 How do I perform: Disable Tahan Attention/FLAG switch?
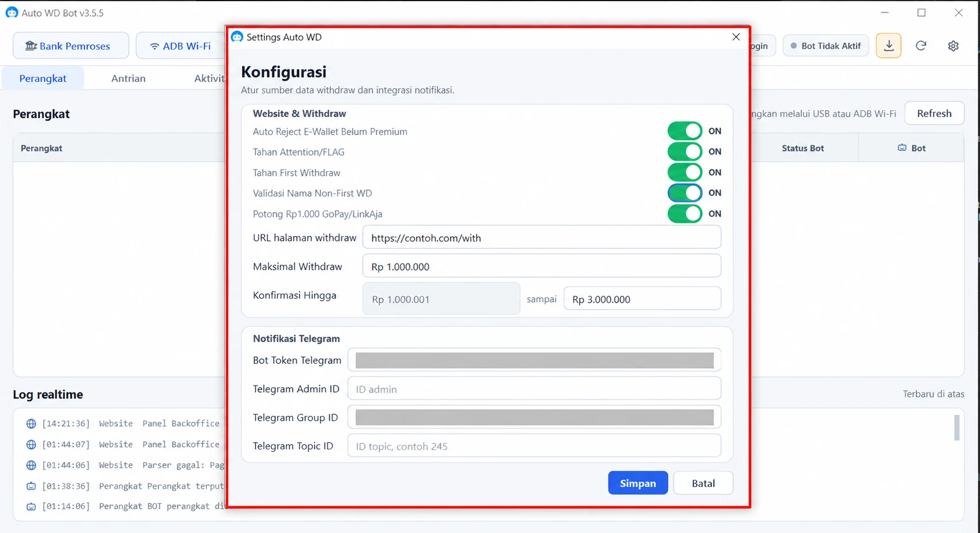point(685,152)
